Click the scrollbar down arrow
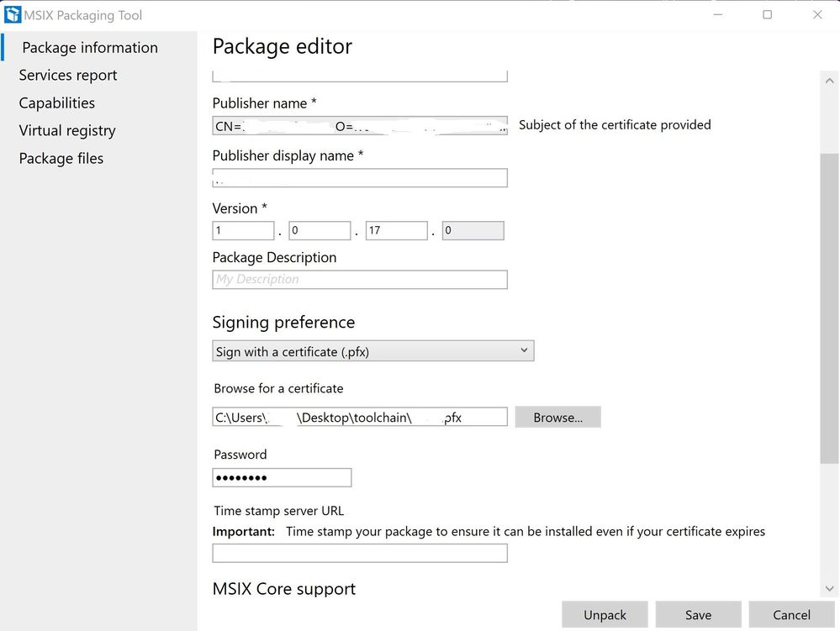Screen dimensions: 840x631 point(829,588)
